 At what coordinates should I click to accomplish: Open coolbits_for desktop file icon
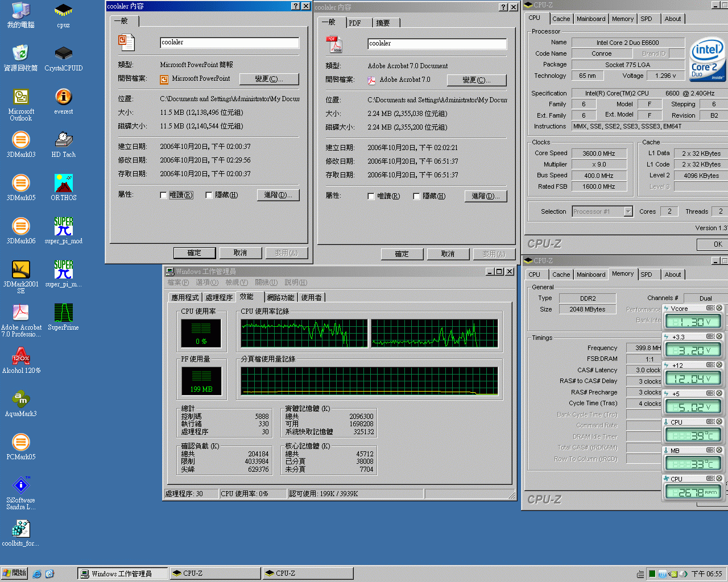click(21, 533)
